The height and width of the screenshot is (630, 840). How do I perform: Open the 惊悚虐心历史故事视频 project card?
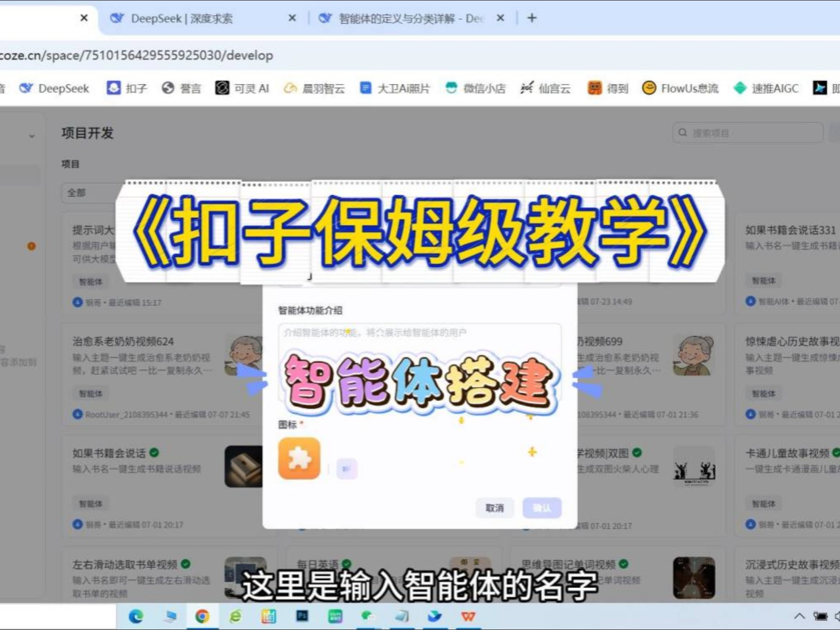[787, 375]
